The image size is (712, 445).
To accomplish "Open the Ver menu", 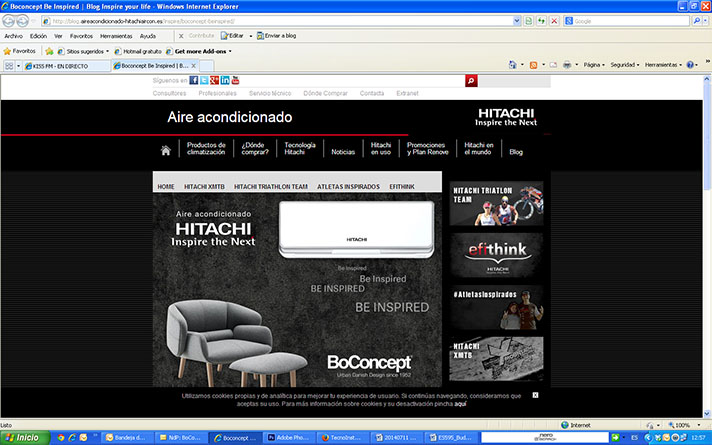I will point(58,36).
